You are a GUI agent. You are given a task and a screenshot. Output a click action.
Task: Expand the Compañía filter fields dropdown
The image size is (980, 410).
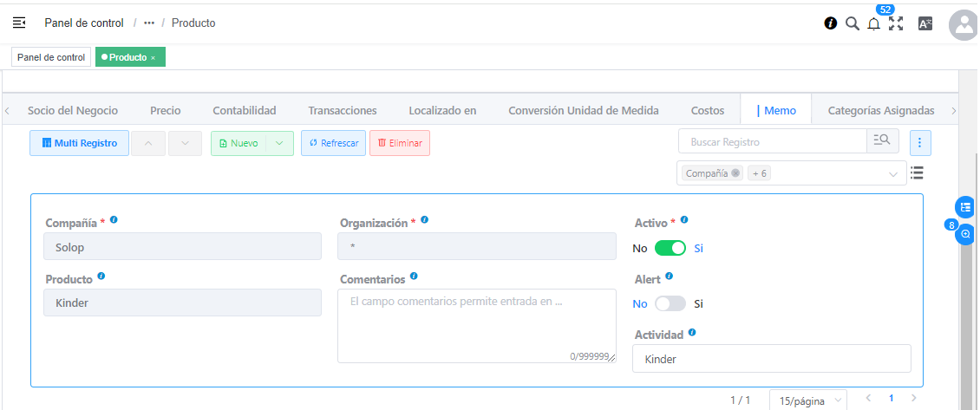point(893,174)
